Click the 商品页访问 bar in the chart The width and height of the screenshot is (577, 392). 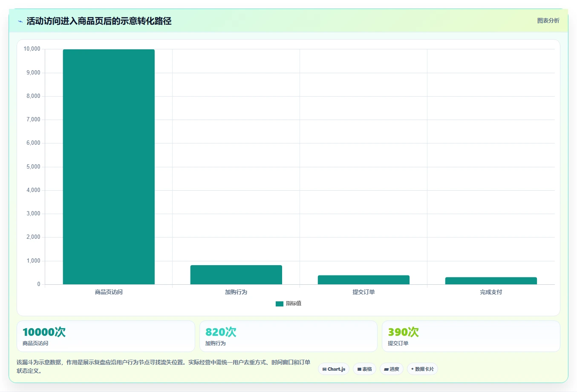coord(109,167)
